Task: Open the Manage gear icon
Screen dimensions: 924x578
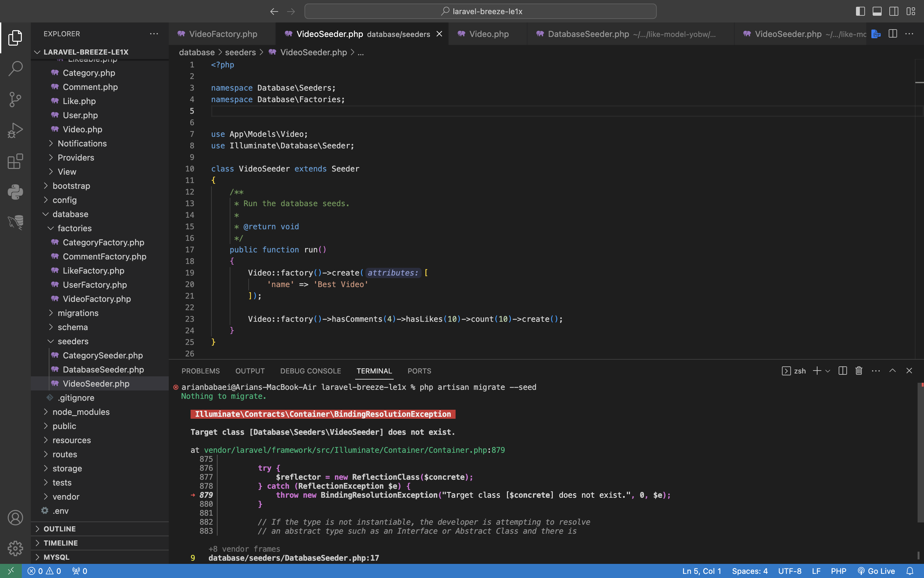Action: coord(15,548)
